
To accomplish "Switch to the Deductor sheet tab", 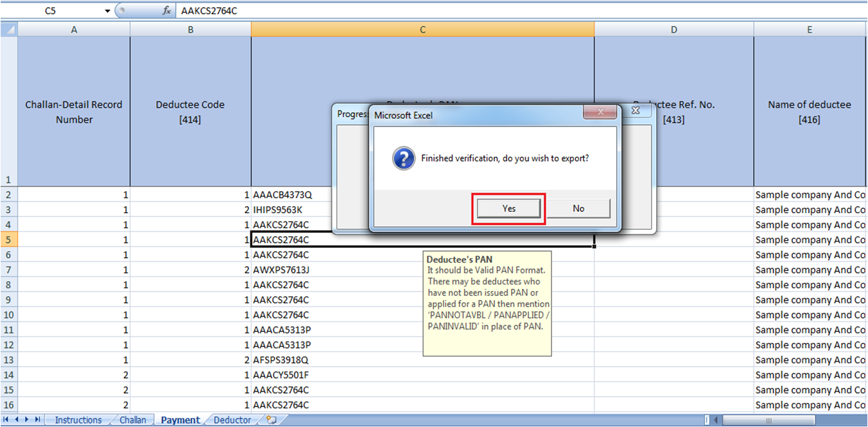I will pyautogui.click(x=232, y=419).
